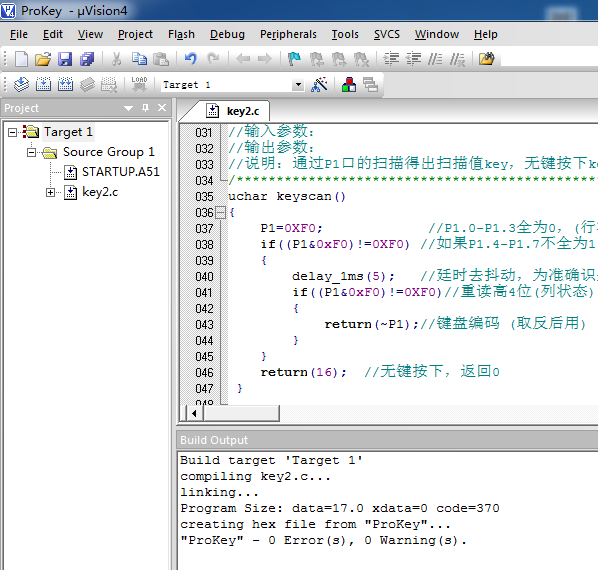Toggle a bookmark with the blue flag icon
598x570 pixels.
click(x=294, y=59)
